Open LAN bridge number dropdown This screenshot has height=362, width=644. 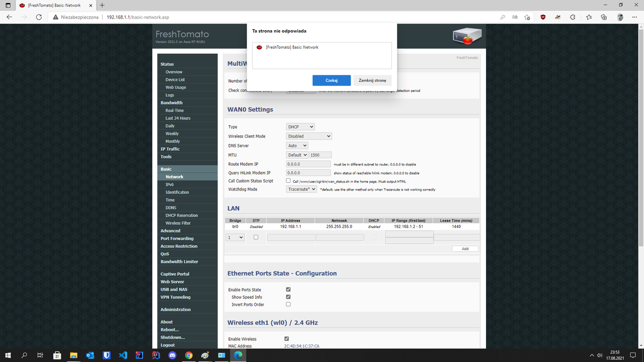pyautogui.click(x=235, y=237)
